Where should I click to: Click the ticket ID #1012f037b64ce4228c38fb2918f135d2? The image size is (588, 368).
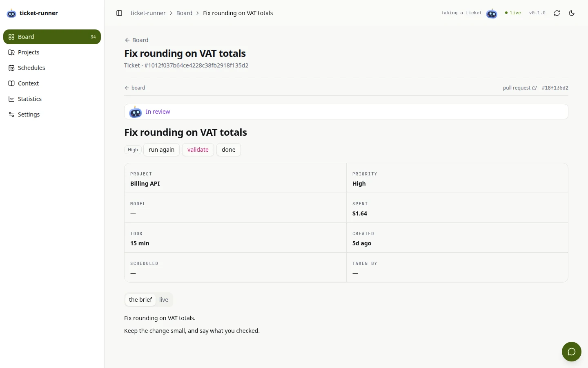point(196,65)
